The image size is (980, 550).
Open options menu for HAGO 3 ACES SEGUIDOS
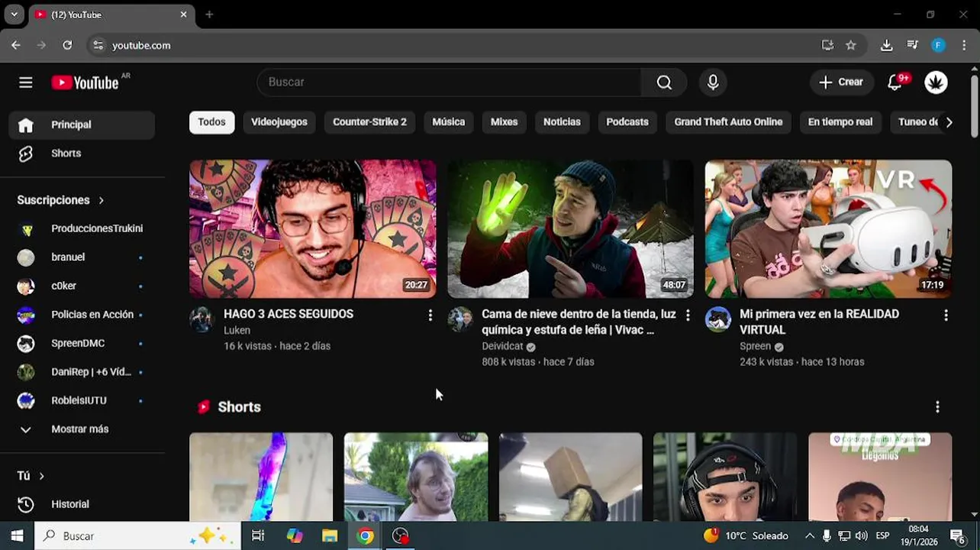click(x=430, y=315)
